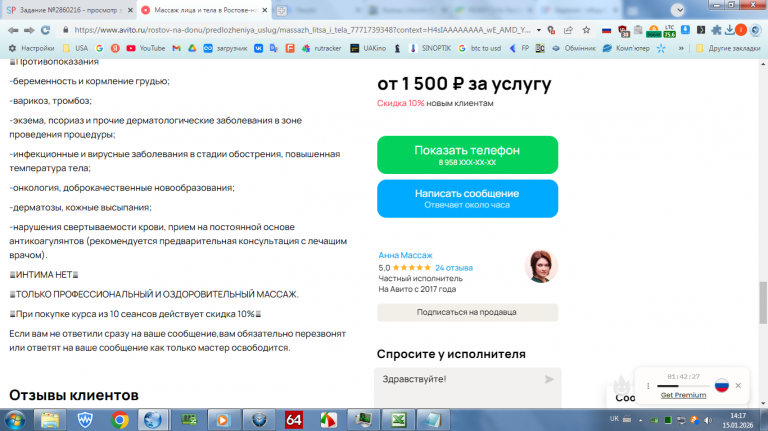The width and height of the screenshot is (768, 431).
Task: Open the clipboard extension icon
Action: point(638,30)
